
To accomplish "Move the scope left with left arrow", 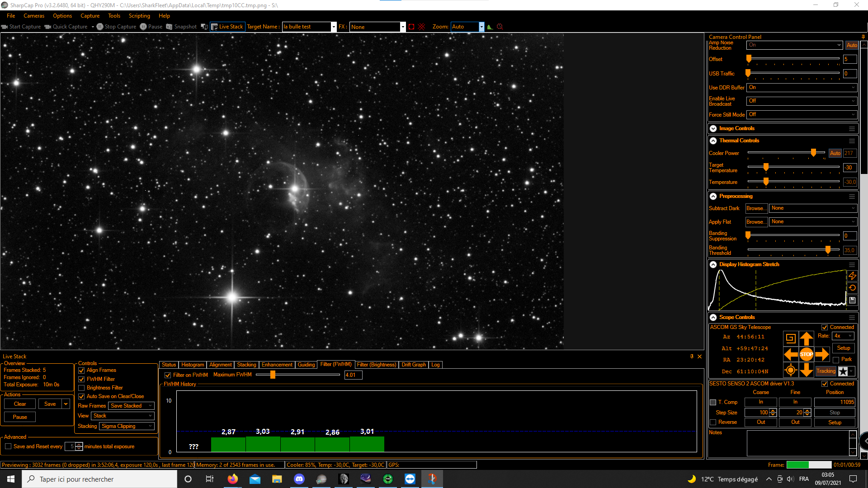I will click(790, 354).
